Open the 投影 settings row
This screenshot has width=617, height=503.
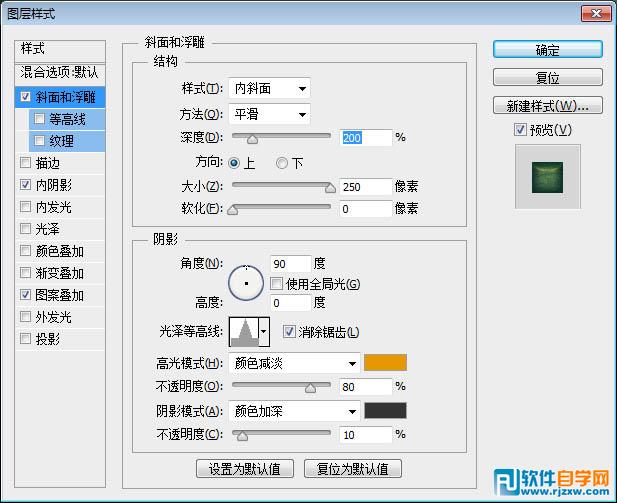tap(60, 339)
